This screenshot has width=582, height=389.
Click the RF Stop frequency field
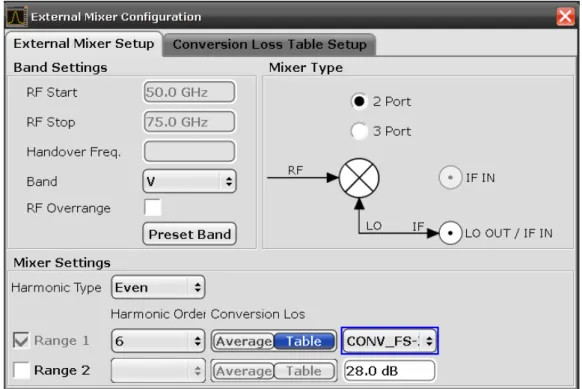pyautogui.click(x=189, y=122)
